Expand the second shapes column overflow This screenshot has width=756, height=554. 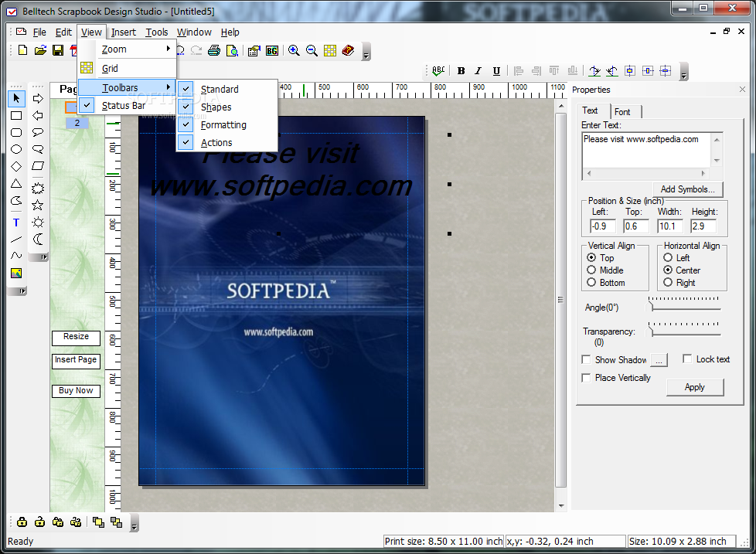(39, 257)
